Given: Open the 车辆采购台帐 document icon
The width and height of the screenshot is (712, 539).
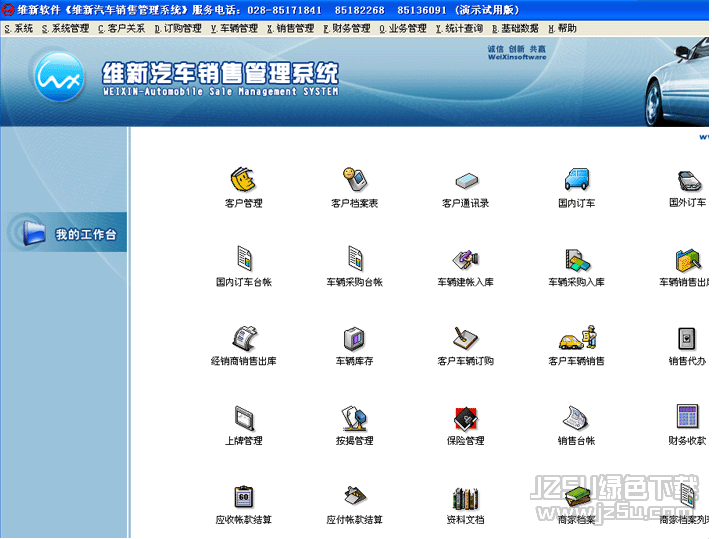Looking at the screenshot, I should click(x=355, y=258).
